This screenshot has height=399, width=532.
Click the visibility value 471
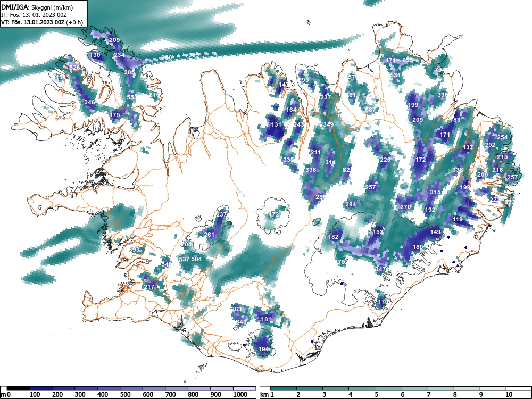[390, 60]
